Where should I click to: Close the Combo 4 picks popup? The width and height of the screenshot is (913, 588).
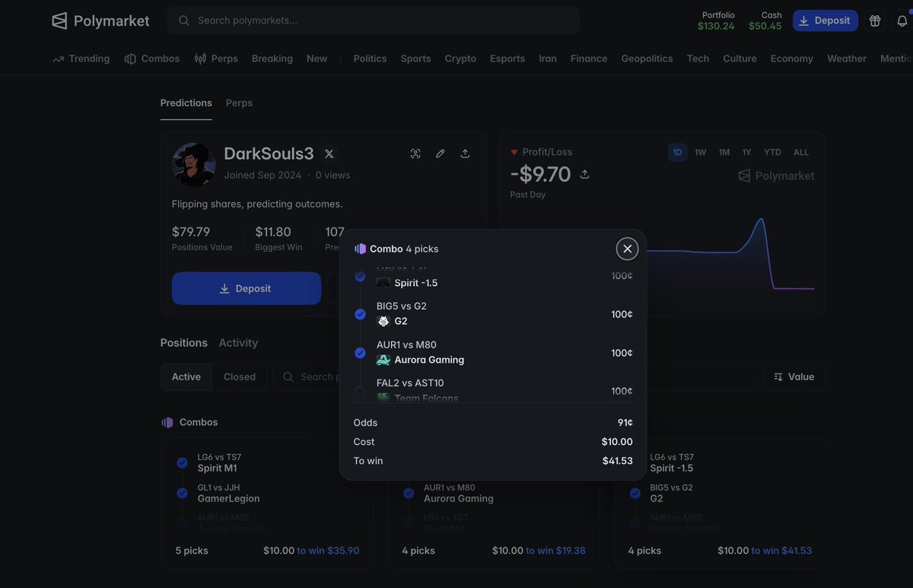tap(627, 249)
